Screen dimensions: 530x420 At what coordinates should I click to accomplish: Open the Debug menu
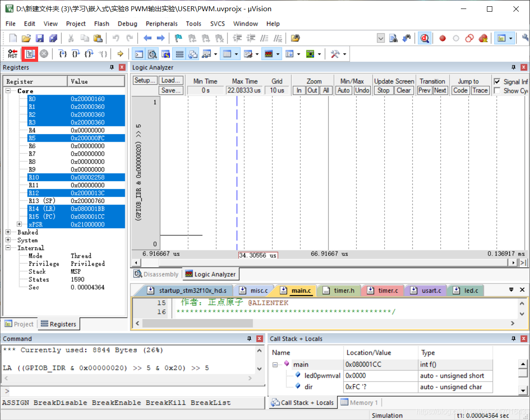tap(127, 24)
